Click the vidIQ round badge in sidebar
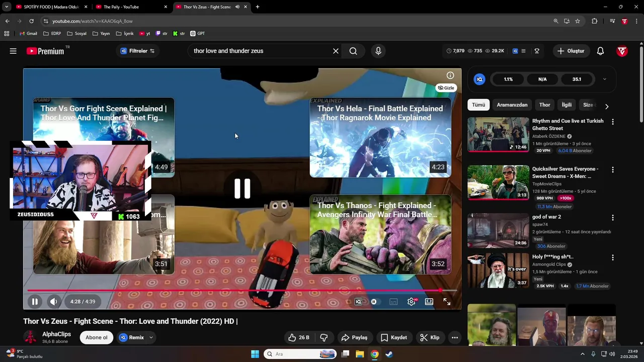Image resolution: width=644 pixels, height=362 pixels. pos(479,79)
